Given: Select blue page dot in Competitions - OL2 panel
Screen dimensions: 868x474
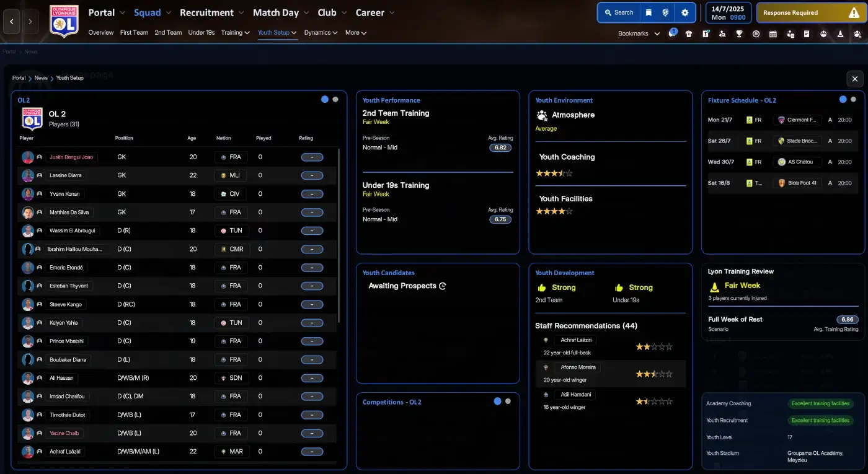Looking at the screenshot, I should tap(497, 402).
